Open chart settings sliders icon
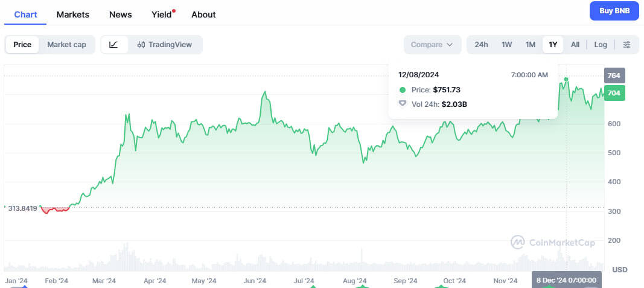 (x=626, y=45)
